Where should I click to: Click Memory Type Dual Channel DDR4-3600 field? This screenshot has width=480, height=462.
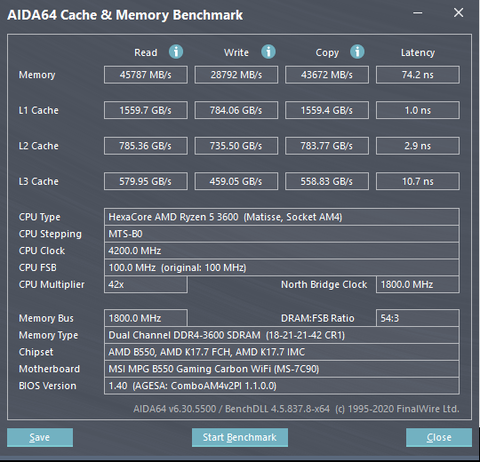[x=282, y=335]
